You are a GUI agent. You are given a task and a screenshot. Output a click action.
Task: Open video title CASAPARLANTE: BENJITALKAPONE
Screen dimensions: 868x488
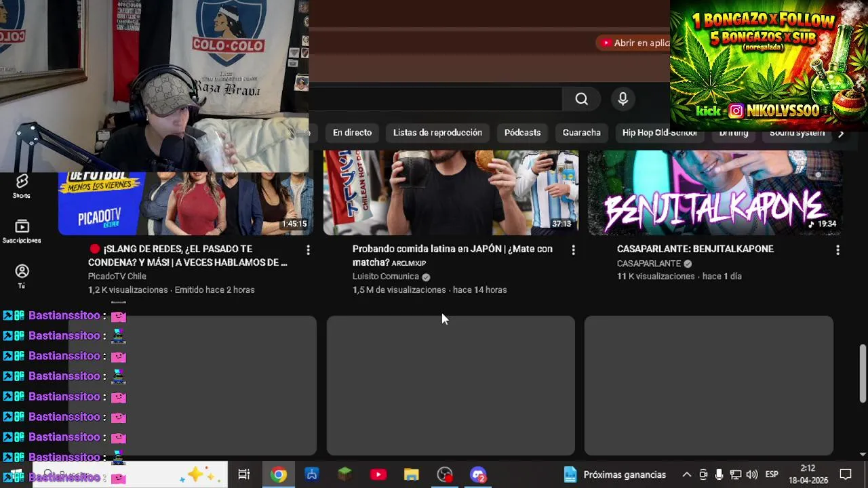pyautogui.click(x=695, y=249)
